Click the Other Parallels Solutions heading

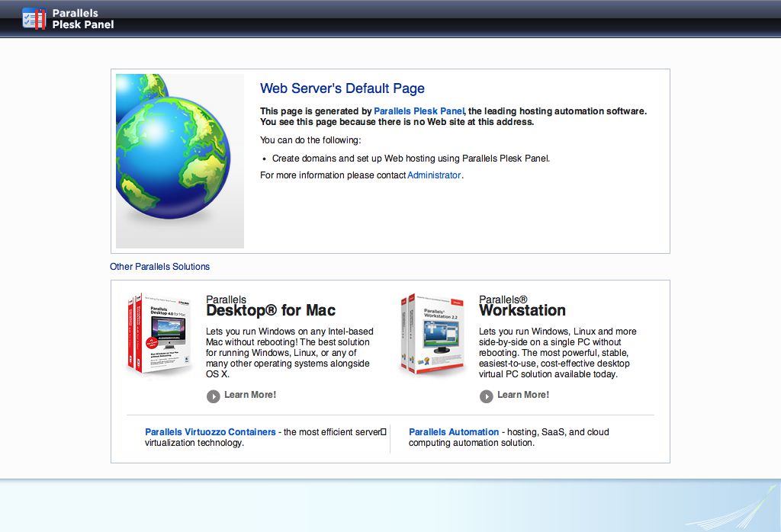(159, 266)
